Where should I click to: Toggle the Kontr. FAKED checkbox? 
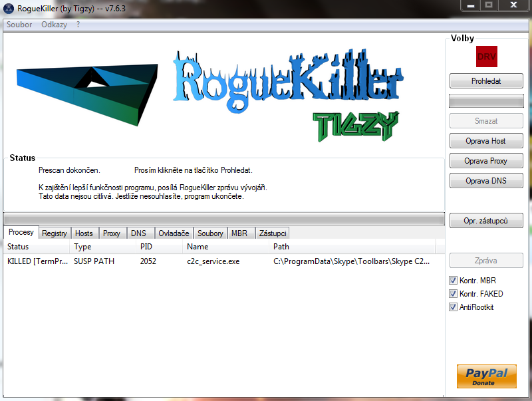point(453,294)
